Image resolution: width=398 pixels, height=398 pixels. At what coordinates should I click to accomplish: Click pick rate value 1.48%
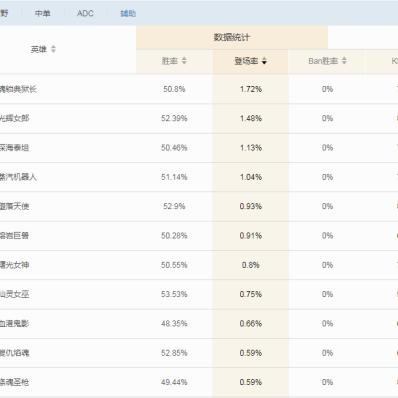coord(251,118)
